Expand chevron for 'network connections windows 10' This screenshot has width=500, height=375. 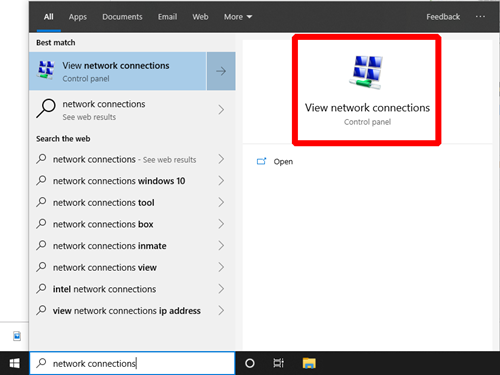coord(221,181)
